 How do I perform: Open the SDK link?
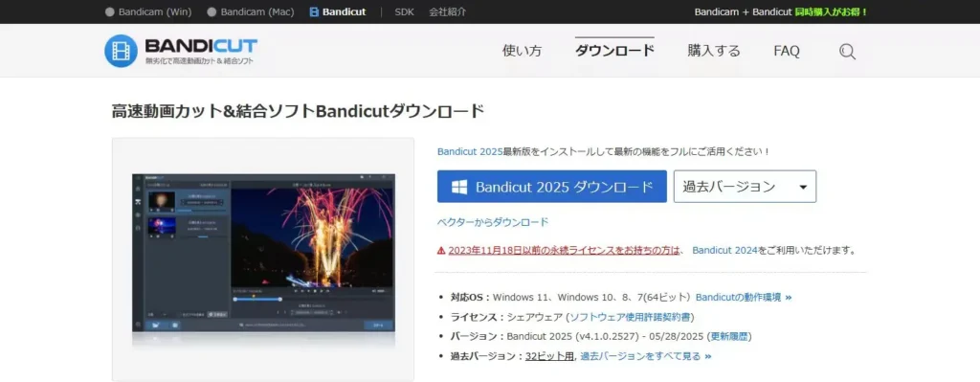tap(405, 11)
